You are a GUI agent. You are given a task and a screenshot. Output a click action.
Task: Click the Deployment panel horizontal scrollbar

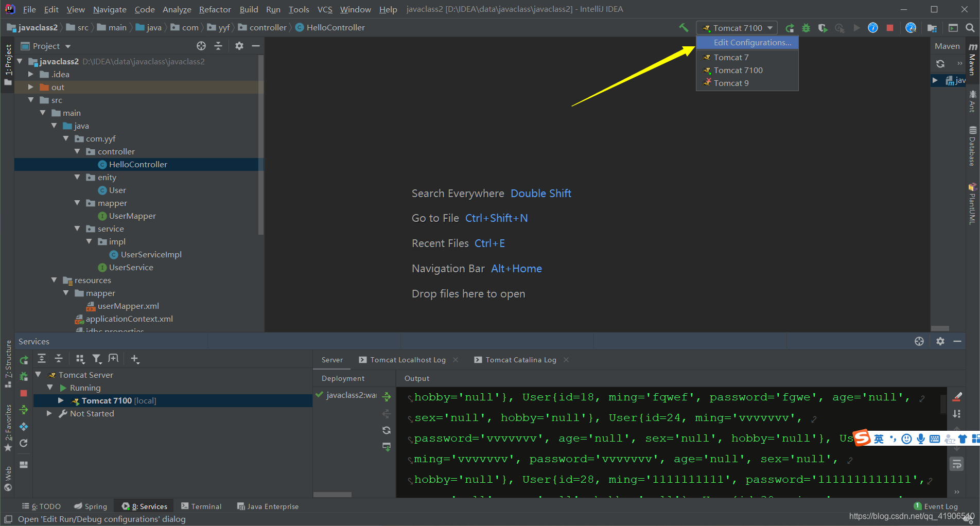click(332, 494)
